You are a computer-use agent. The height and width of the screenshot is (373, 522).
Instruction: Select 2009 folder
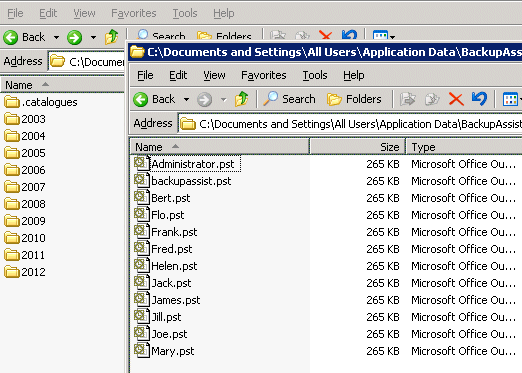(25, 221)
